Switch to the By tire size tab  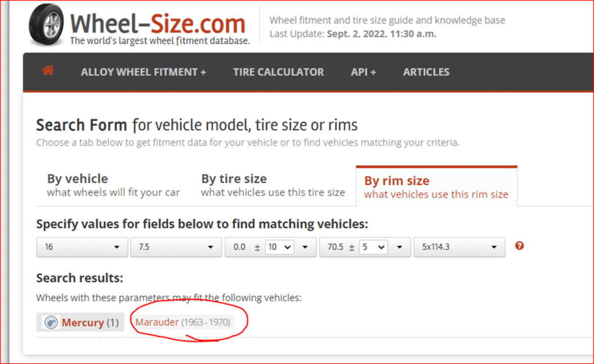[x=273, y=185]
